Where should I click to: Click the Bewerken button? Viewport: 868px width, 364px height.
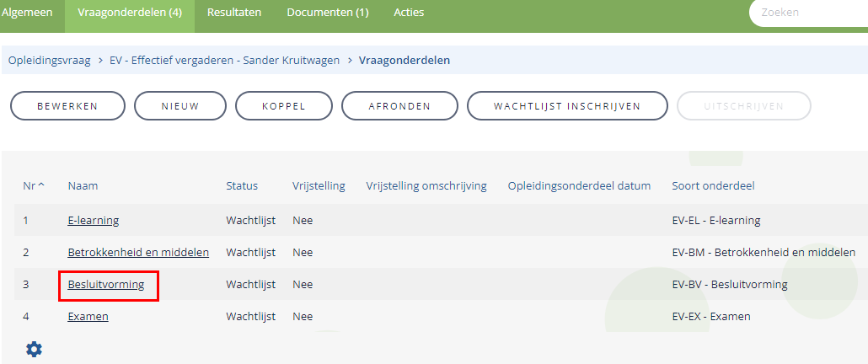pos(67,105)
